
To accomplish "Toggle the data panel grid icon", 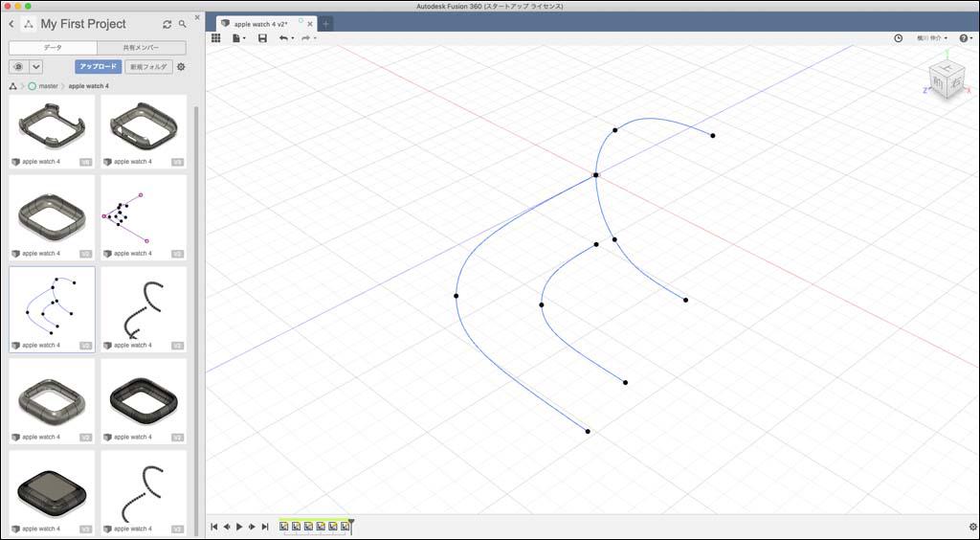I will pos(215,38).
